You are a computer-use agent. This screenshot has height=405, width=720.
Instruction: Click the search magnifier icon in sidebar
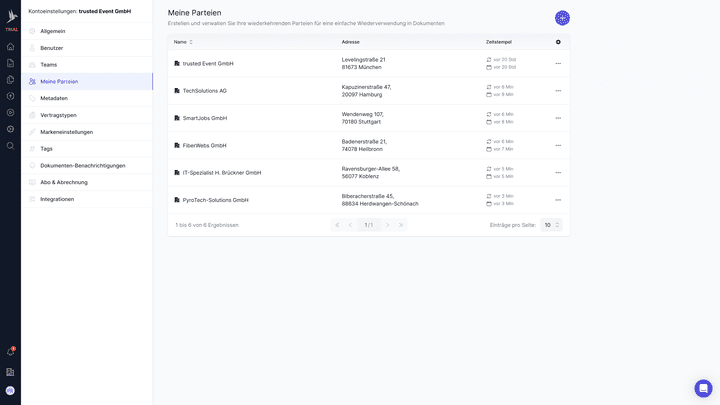[x=10, y=145]
